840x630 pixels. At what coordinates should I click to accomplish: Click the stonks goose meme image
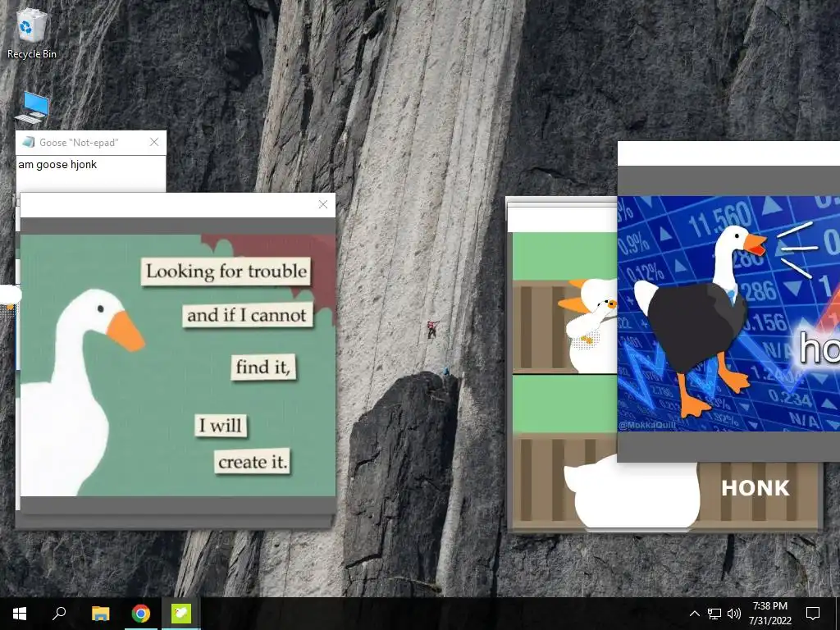click(x=728, y=313)
